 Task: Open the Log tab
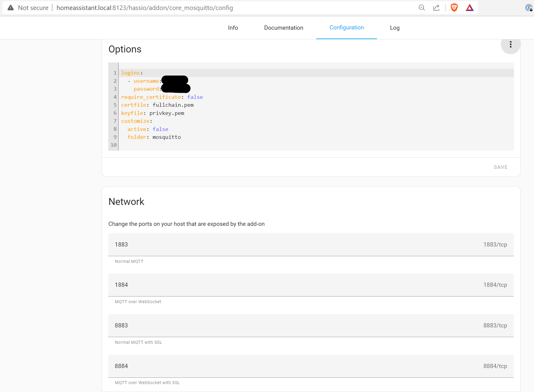tap(395, 28)
